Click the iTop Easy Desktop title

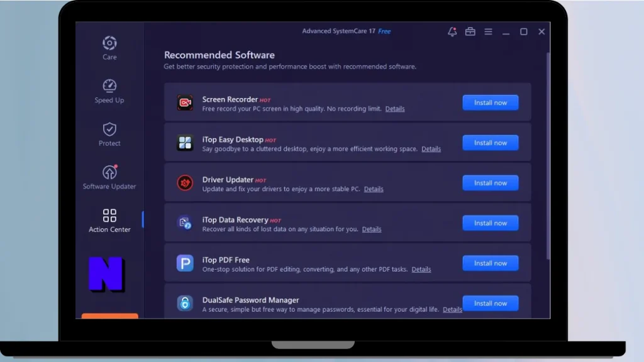[233, 140]
